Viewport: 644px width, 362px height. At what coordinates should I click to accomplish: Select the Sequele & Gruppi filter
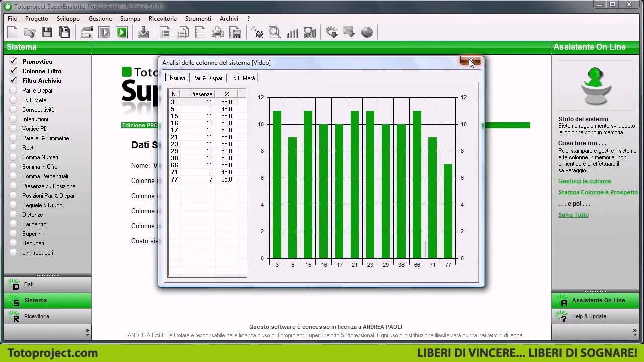[43, 205]
